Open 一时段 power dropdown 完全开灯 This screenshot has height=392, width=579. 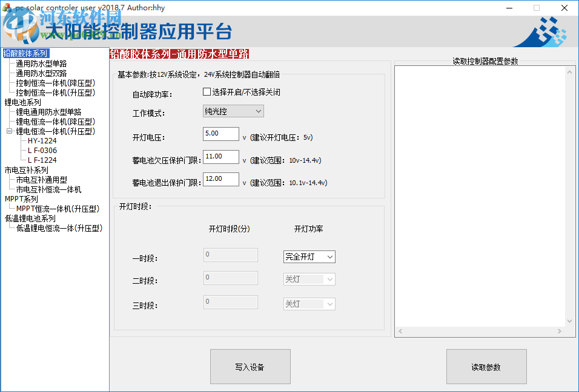[x=309, y=256]
